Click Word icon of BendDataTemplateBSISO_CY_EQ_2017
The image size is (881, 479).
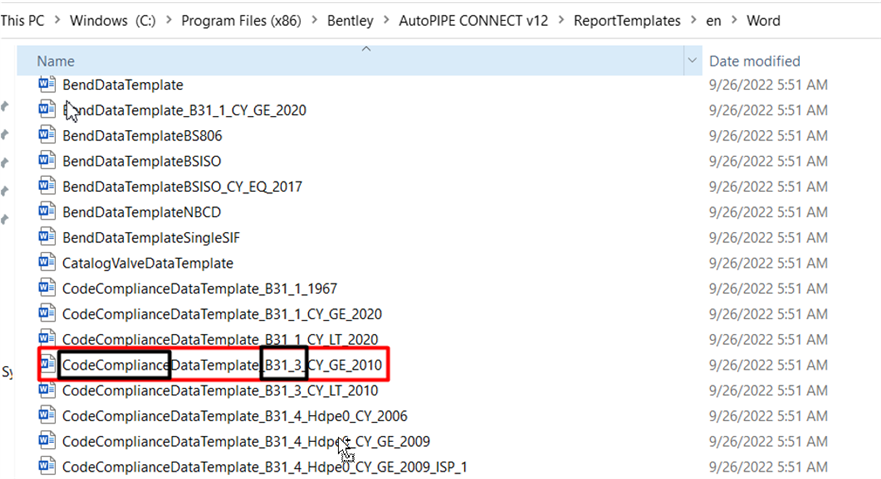[x=47, y=186]
